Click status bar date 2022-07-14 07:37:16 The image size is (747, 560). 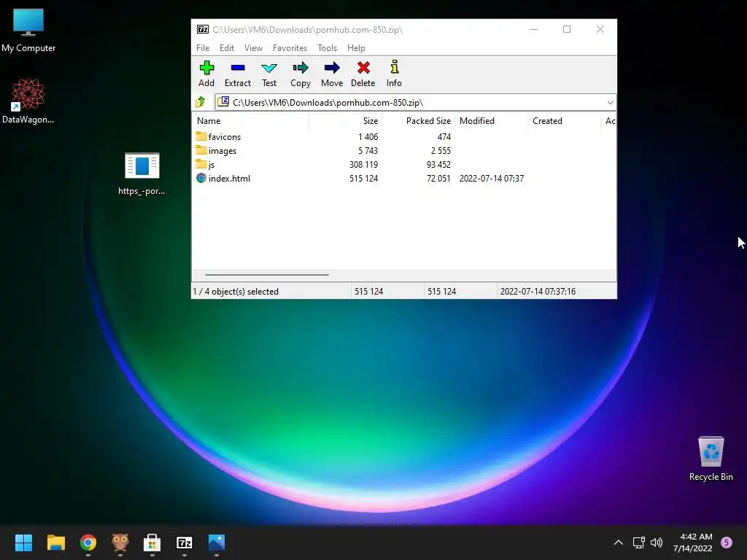(x=538, y=292)
